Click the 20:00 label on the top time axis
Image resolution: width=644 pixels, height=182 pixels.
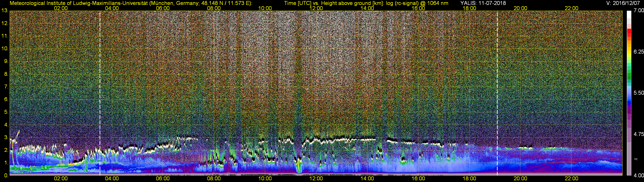coord(521,8)
